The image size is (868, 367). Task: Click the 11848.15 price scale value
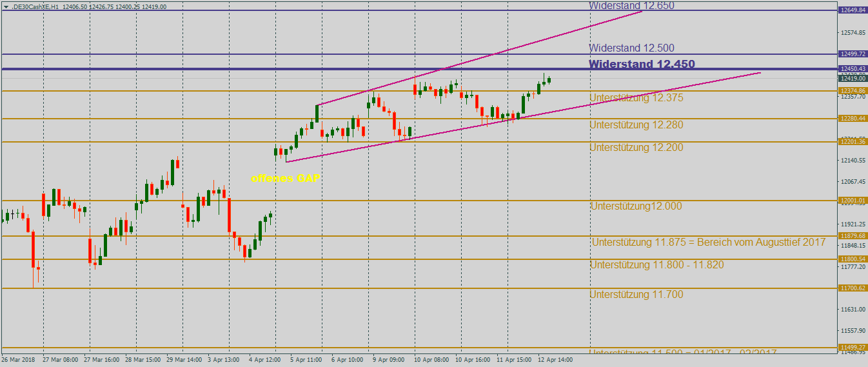click(x=853, y=246)
